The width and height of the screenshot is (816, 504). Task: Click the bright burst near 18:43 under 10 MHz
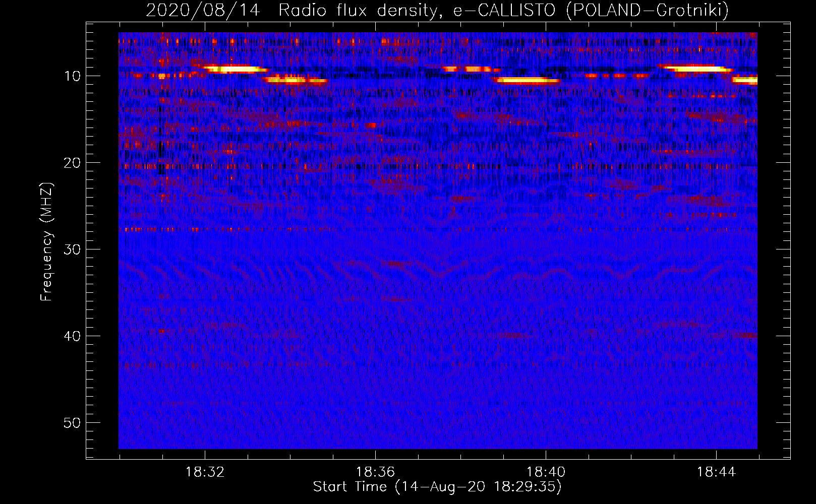click(697, 69)
